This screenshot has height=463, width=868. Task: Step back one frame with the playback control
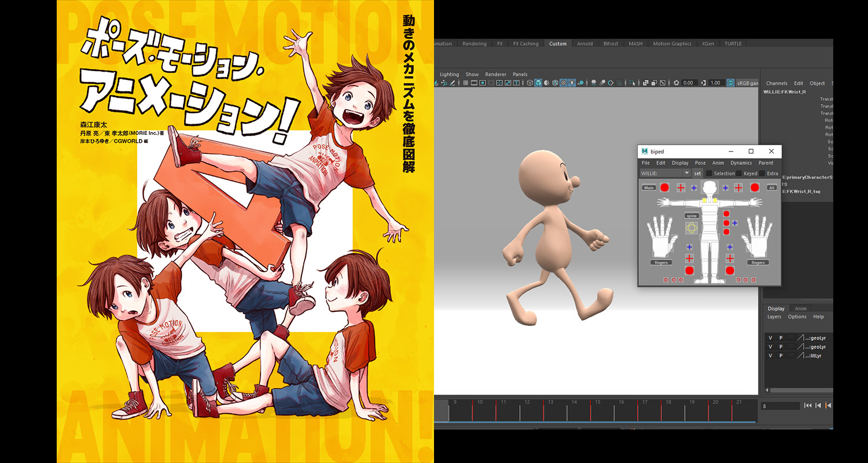point(818,406)
